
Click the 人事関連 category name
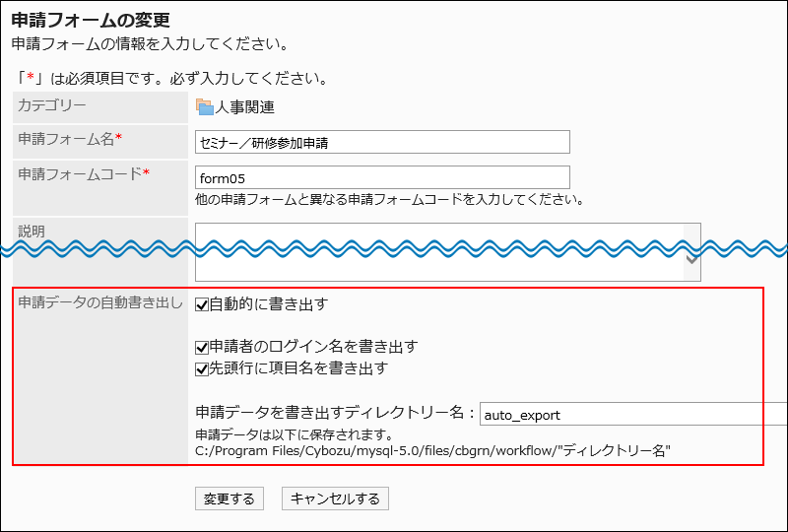pos(244,107)
